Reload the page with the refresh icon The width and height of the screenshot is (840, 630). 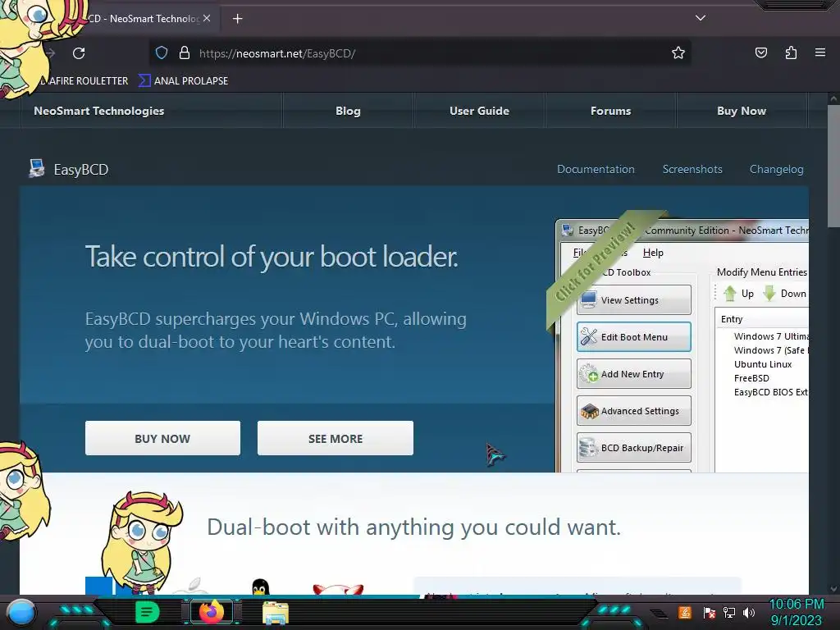pos(79,53)
